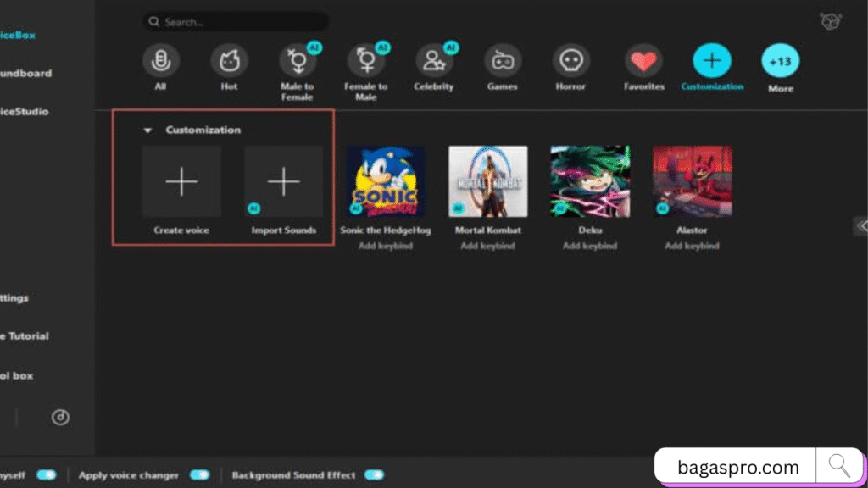Screen dimensions: 868x488
Task: Toggle the Background Sound Effect switch
Action: (x=374, y=475)
